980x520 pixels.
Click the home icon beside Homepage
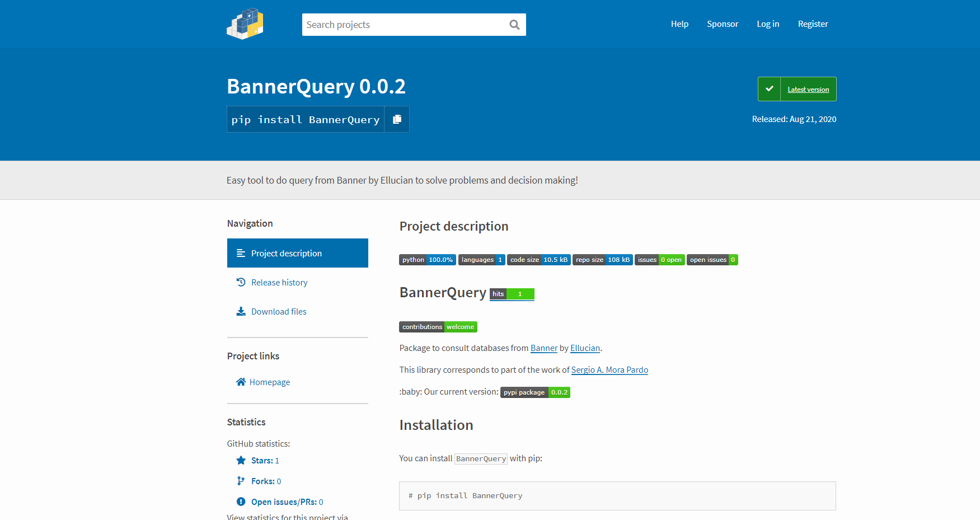pos(241,382)
